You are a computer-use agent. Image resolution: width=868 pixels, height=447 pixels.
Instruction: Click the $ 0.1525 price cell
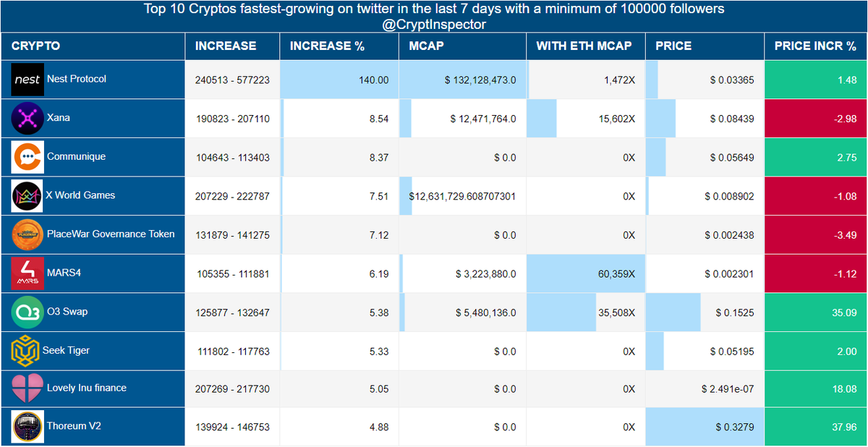pyautogui.click(x=705, y=312)
